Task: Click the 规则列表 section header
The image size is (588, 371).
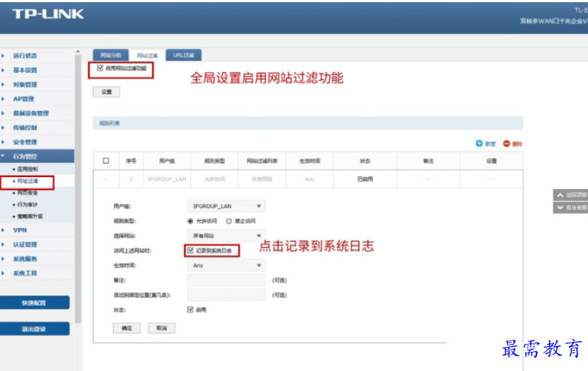Action: (308, 123)
